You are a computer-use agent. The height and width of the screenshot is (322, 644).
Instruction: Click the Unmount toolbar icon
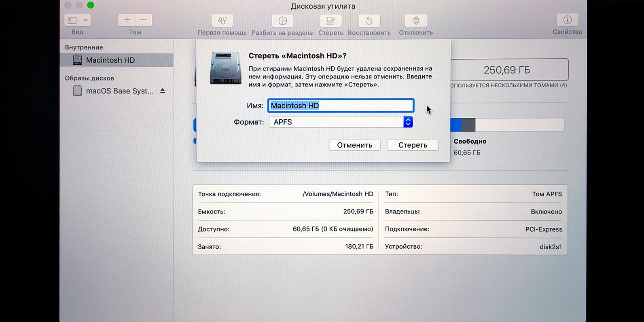click(416, 20)
